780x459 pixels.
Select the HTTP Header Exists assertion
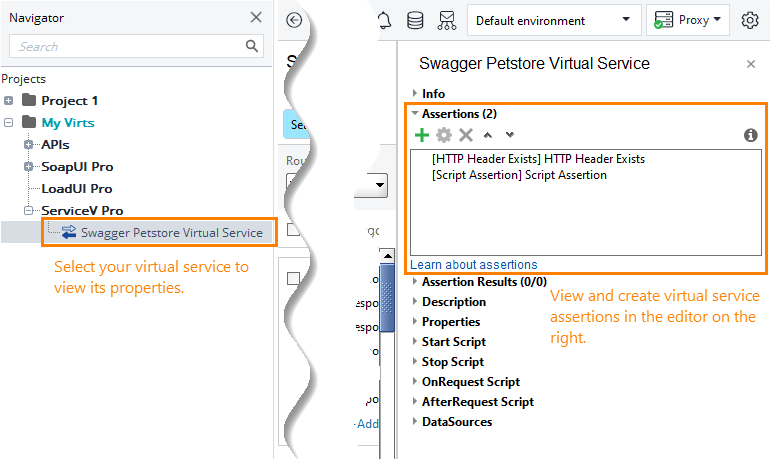tap(538, 159)
